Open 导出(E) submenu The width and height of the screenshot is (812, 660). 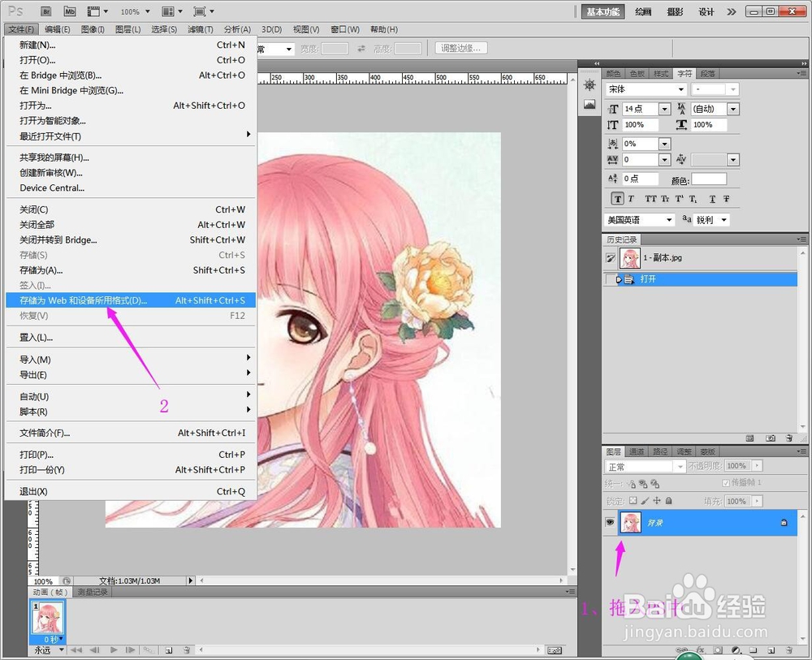pos(131,375)
